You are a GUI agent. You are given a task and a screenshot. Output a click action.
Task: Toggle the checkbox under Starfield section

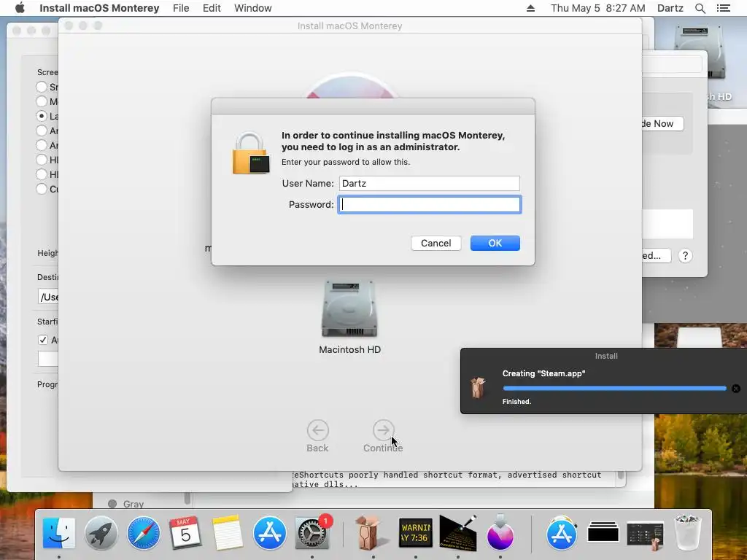pos(43,340)
